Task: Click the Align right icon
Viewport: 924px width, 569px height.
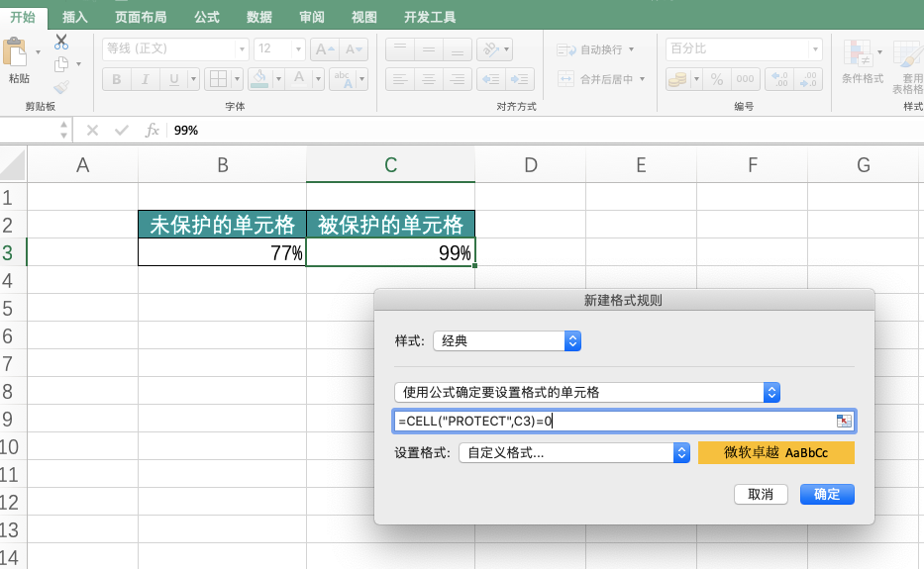Action: (458, 79)
